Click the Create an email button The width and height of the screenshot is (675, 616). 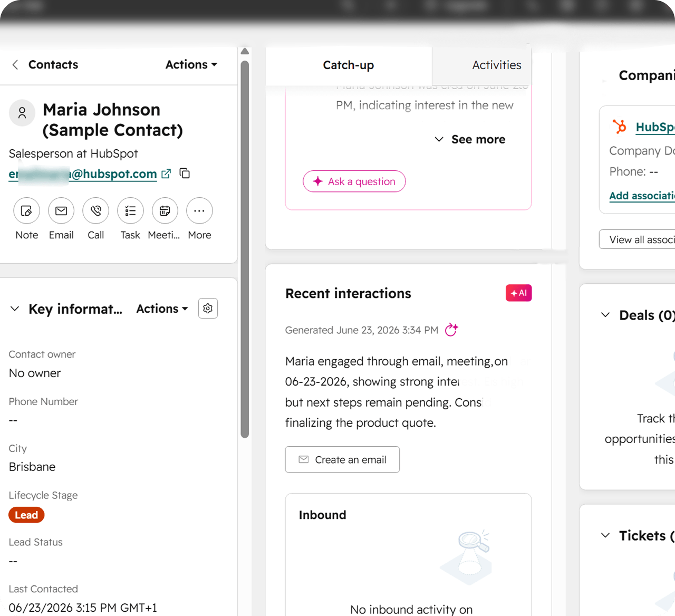342,459
